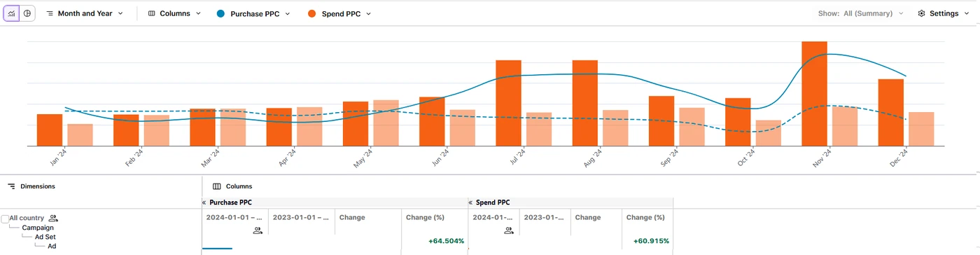The width and height of the screenshot is (980, 255).
Task: Click the Columns grid icon above the table
Action: coord(216,186)
